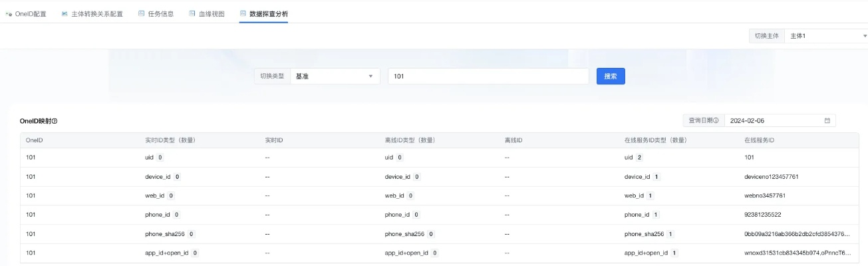Image resolution: width=868 pixels, height=266 pixels.
Task: Click the 在线服务ID类型（数量） column header
Action: coord(655,140)
